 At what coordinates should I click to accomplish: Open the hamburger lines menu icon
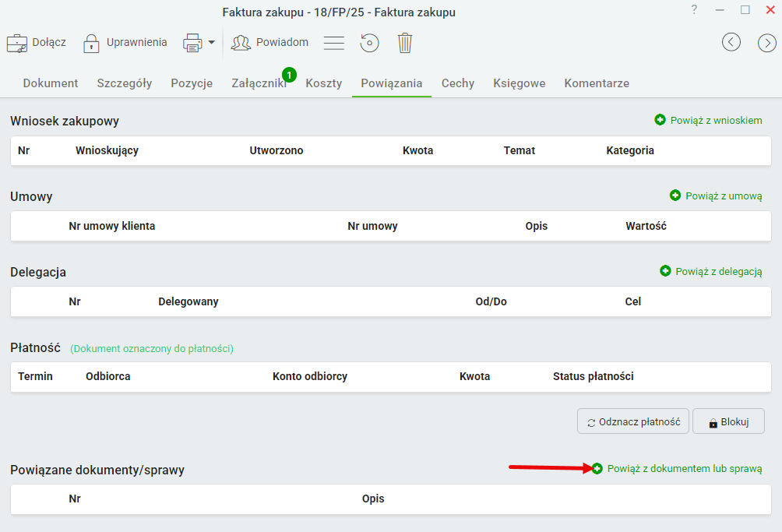click(333, 43)
